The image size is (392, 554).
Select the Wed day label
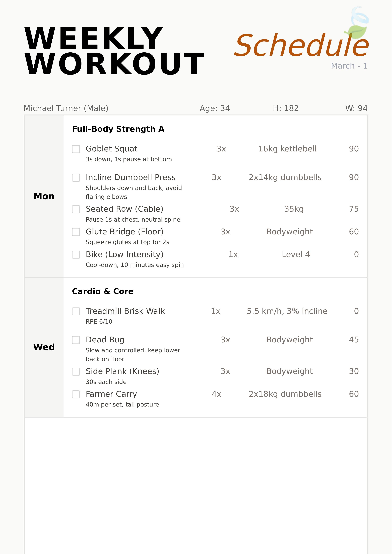44,347
